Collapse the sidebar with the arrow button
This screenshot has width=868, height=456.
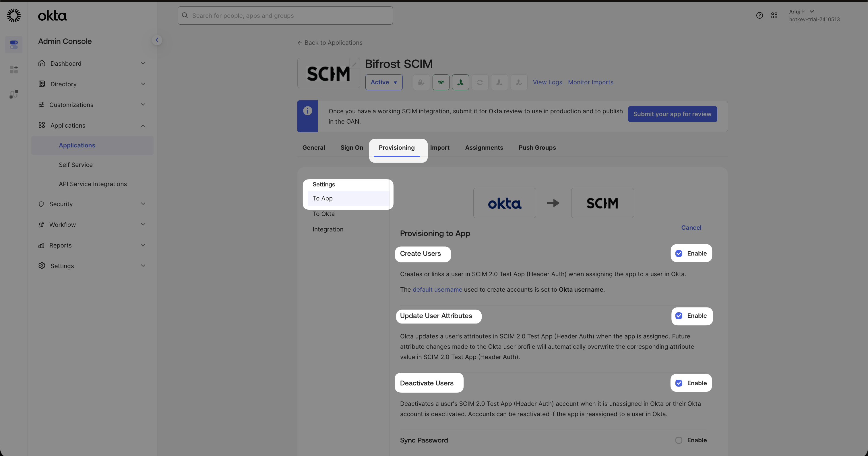point(157,40)
